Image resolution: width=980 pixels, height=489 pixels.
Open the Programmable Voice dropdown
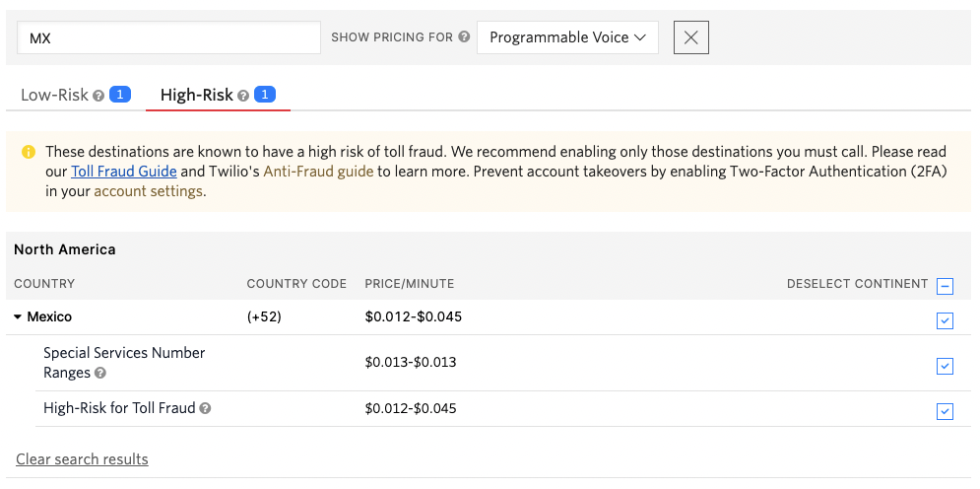coord(567,37)
